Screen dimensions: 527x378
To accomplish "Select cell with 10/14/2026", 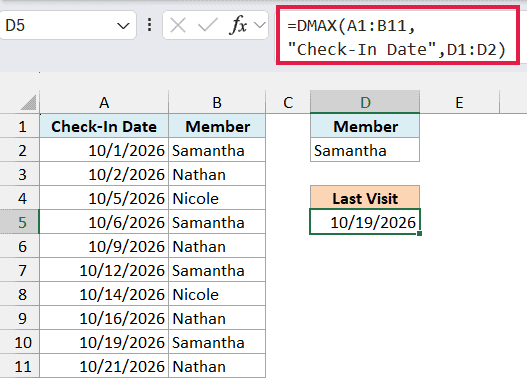I will tap(104, 294).
